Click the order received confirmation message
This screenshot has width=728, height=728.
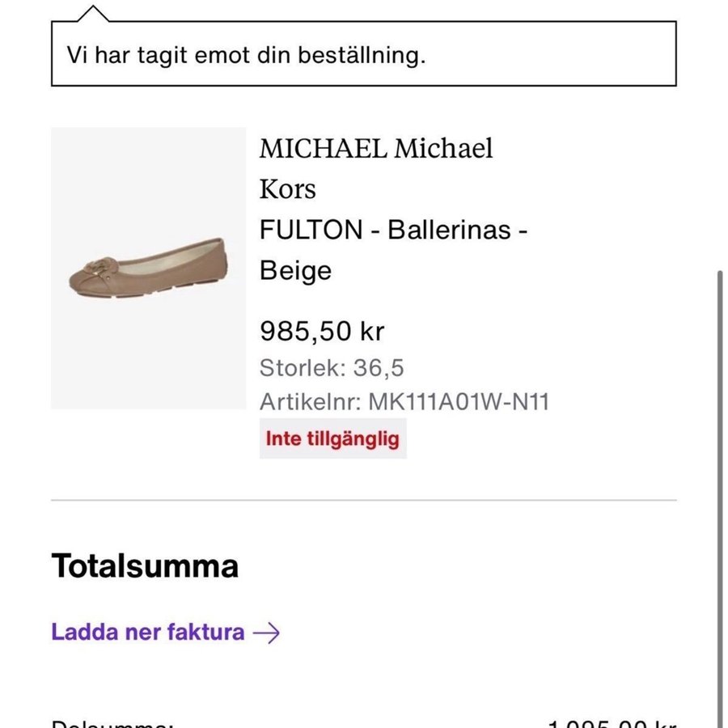[245, 56]
